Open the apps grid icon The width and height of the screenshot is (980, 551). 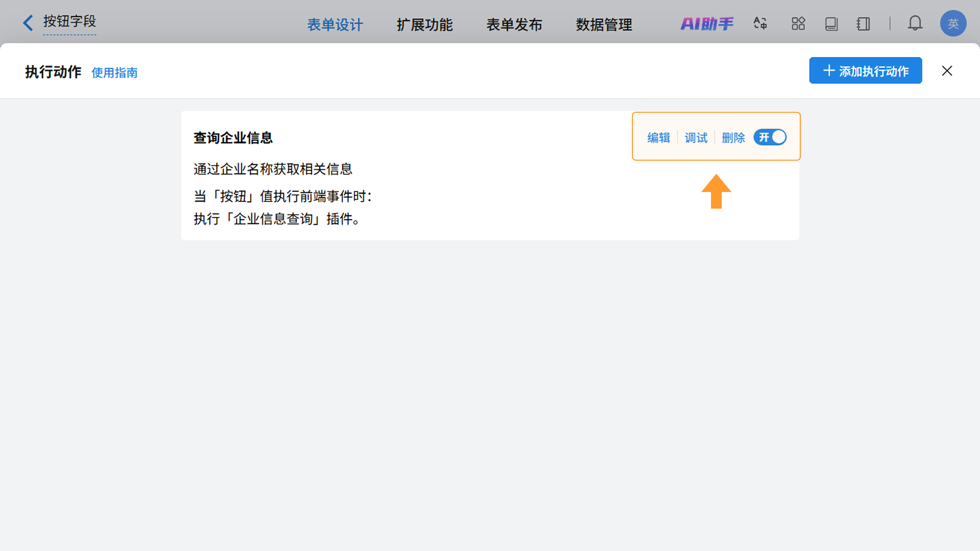(x=798, y=23)
